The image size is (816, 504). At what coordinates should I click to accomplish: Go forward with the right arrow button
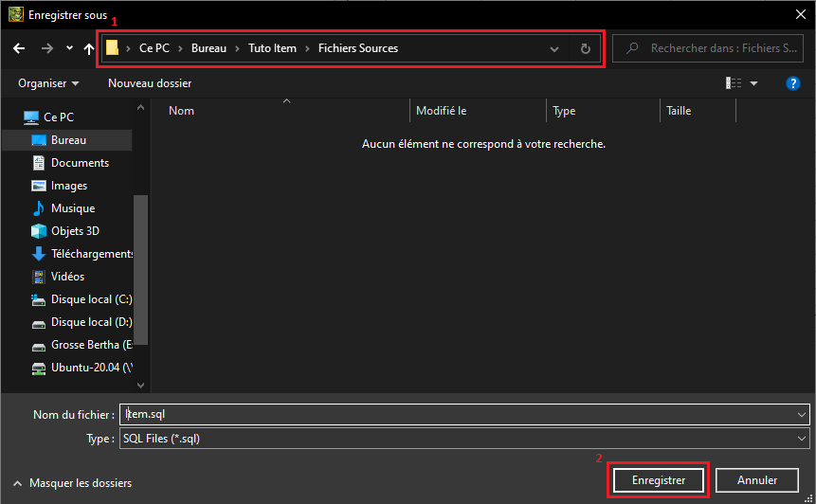47,48
